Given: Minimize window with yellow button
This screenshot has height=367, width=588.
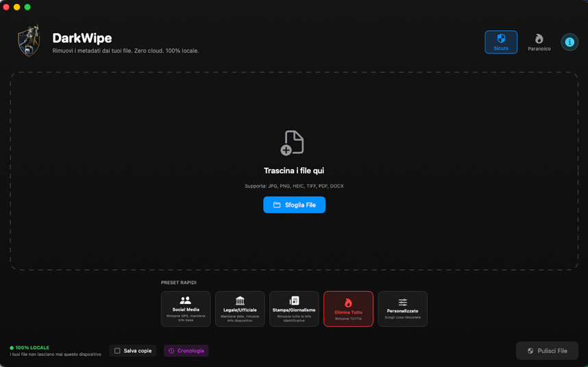Looking at the screenshot, I should (17, 7).
